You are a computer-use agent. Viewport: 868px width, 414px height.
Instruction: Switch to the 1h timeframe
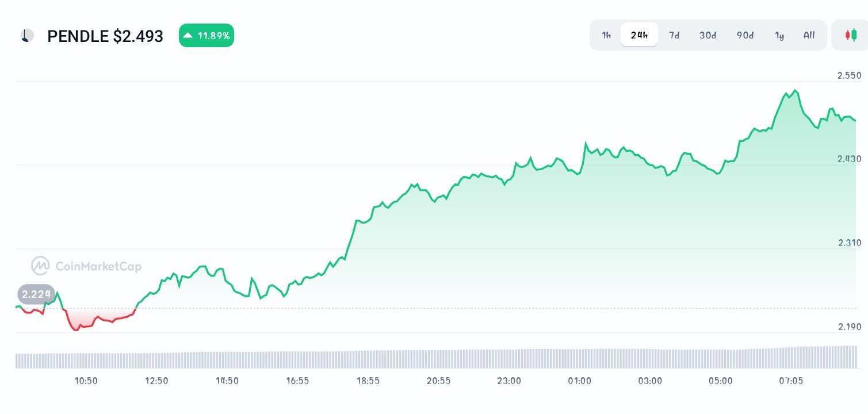pos(606,35)
